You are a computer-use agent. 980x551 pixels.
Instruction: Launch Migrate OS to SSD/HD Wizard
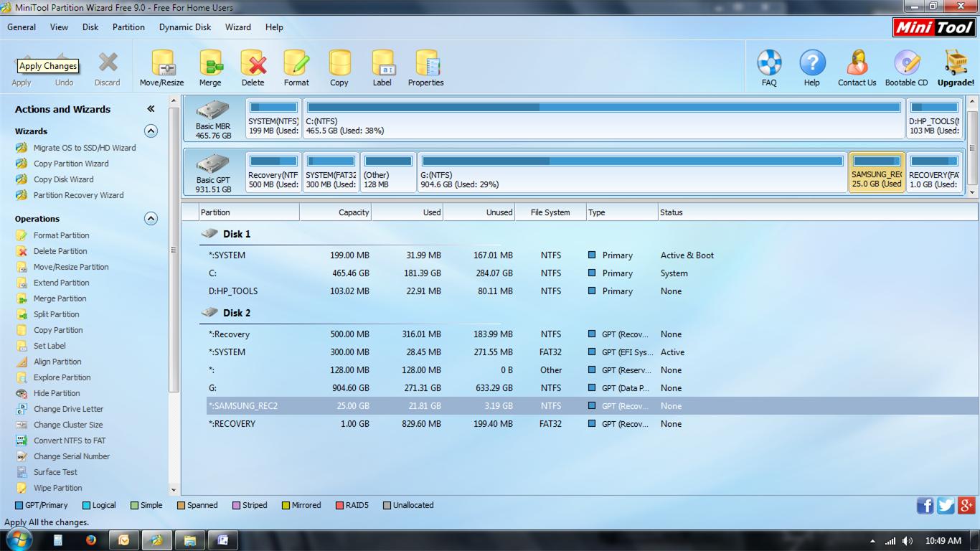pyautogui.click(x=84, y=148)
